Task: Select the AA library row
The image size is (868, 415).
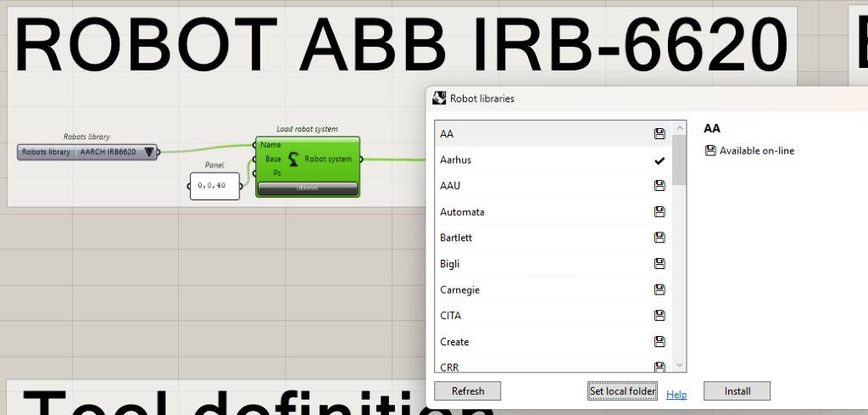Action: (x=553, y=133)
